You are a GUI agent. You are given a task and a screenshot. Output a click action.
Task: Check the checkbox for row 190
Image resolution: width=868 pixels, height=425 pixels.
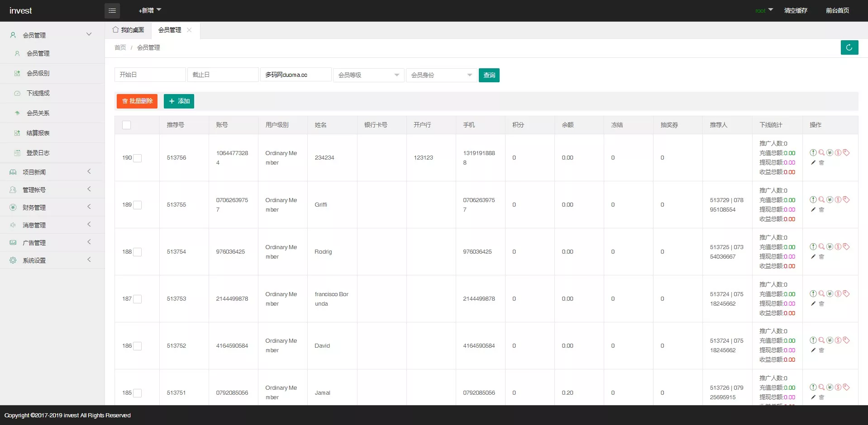point(138,158)
